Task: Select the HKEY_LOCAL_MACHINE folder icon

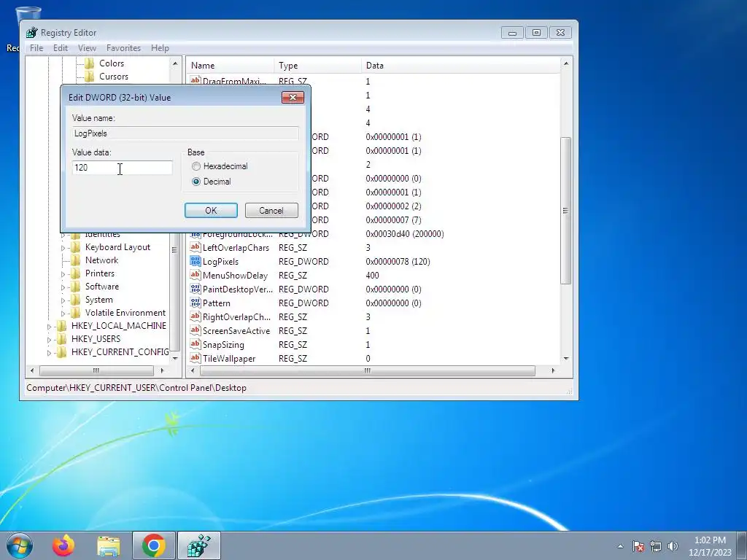Action: point(61,326)
